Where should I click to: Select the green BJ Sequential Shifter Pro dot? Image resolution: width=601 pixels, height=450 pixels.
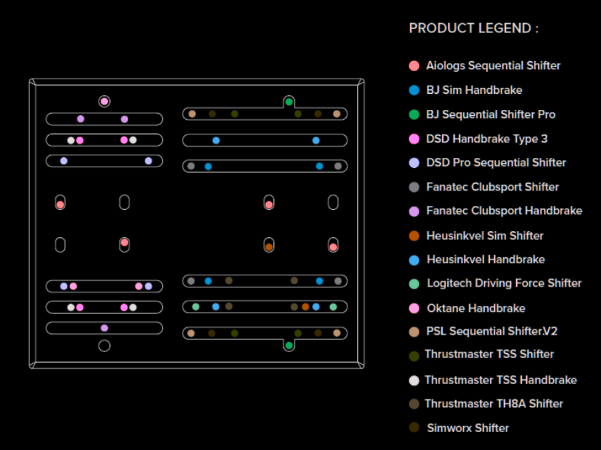click(414, 114)
